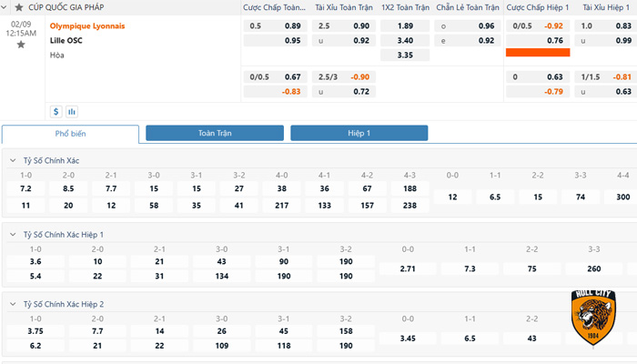The image size is (637, 364).
Task: Collapse the Cúp Quốc Gia Pháp league chevron
Action: click(x=6, y=7)
